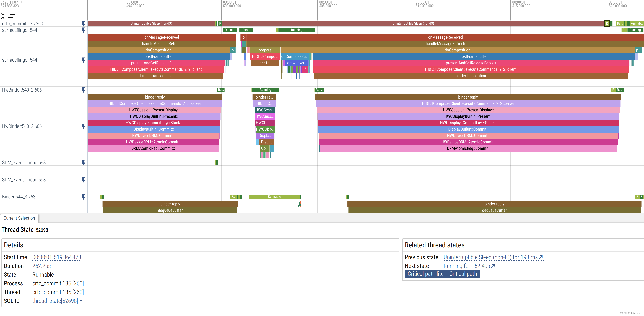644x316 pixels.
Task: Follow the previous state Uninterruptible Sleep link
Action: click(493, 257)
